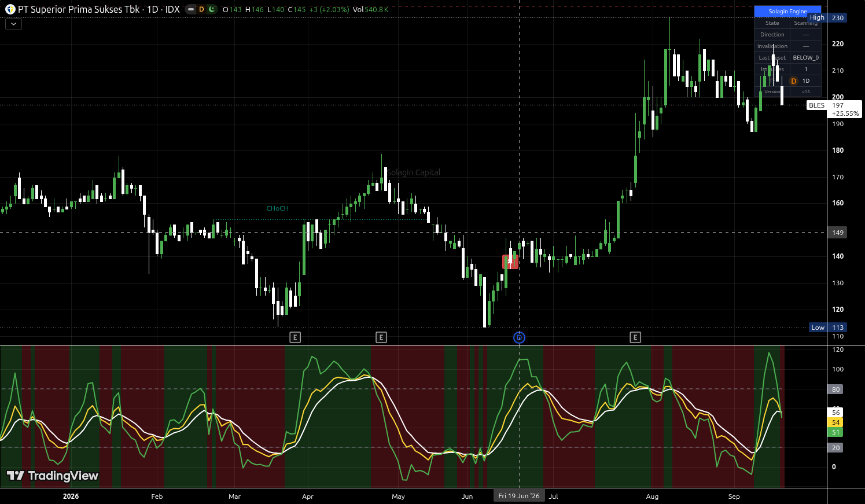Viewport: 865px width, 504px height.
Task: Click the orange D delayed-data icon in header
Action: click(x=201, y=9)
